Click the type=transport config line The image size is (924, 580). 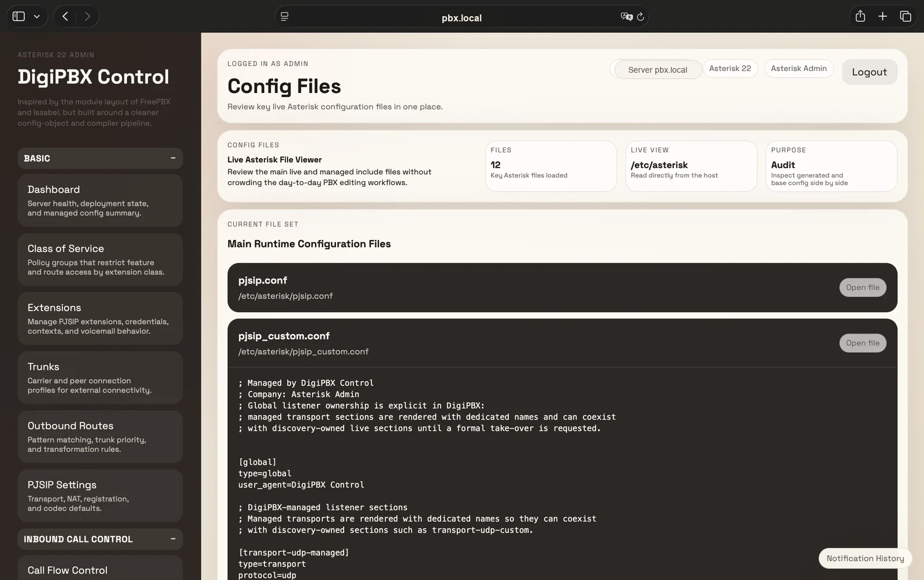[272, 564]
